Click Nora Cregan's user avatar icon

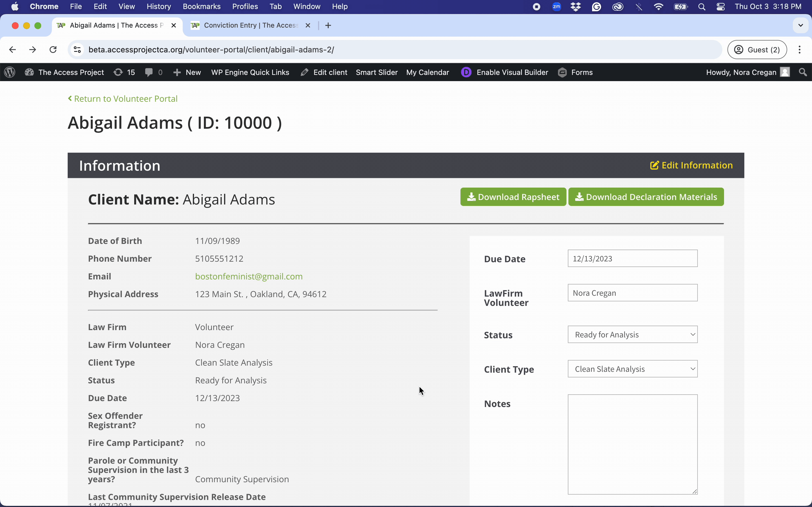click(785, 72)
